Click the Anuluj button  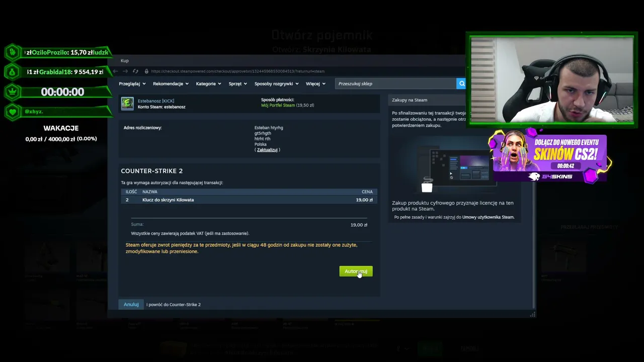[x=131, y=305]
